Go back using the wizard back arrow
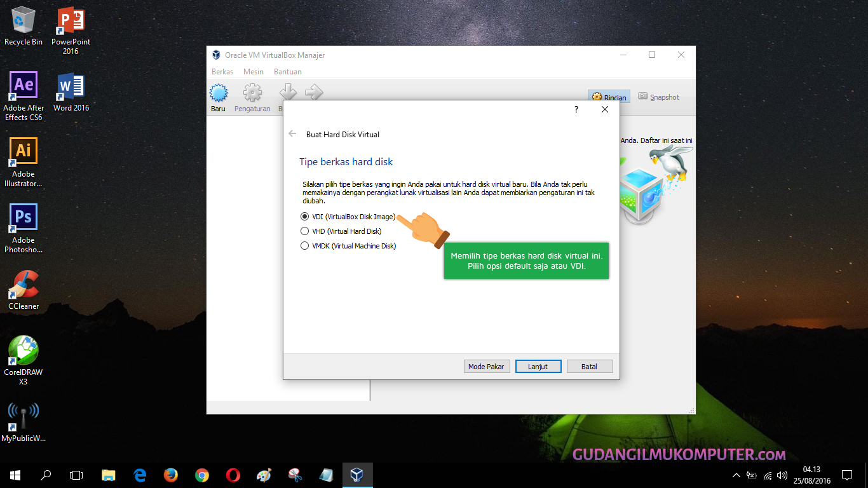 point(292,134)
